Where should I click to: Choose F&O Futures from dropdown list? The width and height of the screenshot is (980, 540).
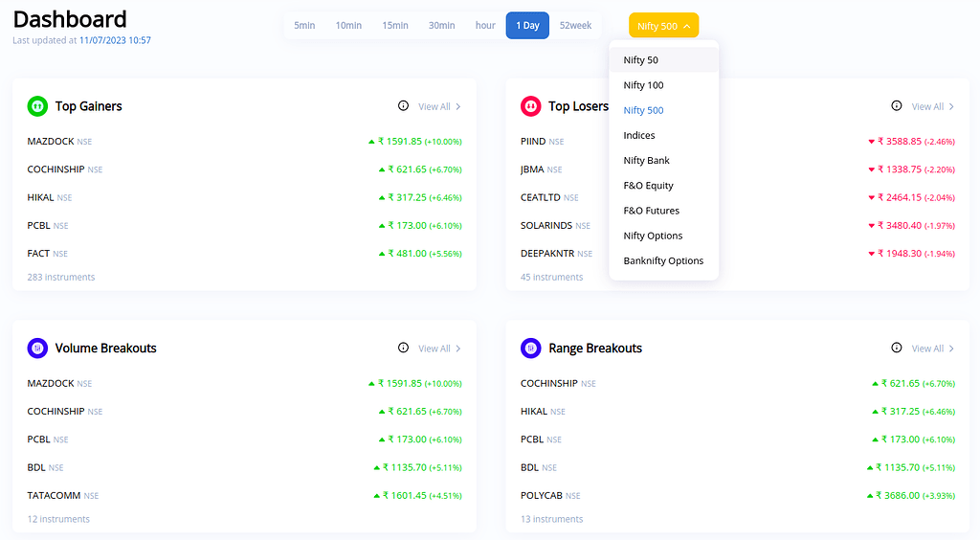pyautogui.click(x=664, y=211)
